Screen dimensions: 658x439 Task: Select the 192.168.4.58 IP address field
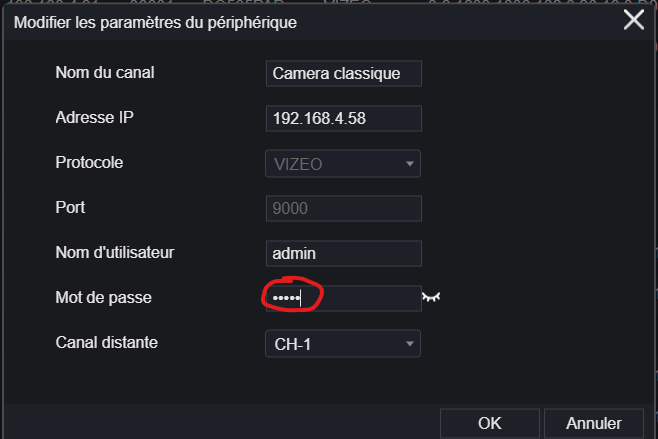pos(344,118)
